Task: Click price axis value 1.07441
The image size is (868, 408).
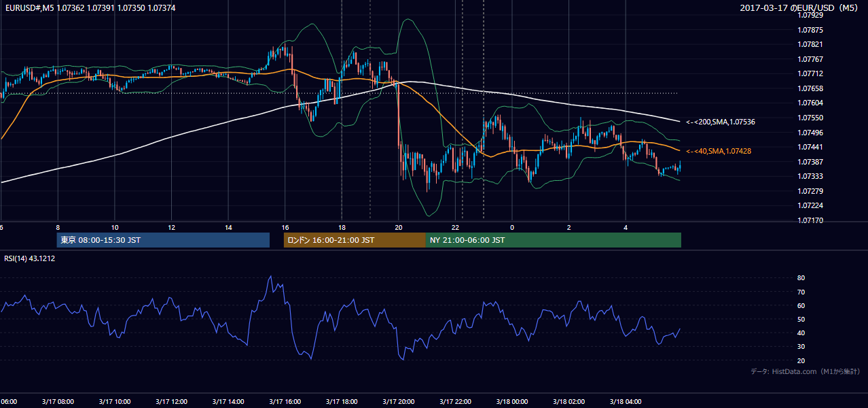Action: point(810,147)
